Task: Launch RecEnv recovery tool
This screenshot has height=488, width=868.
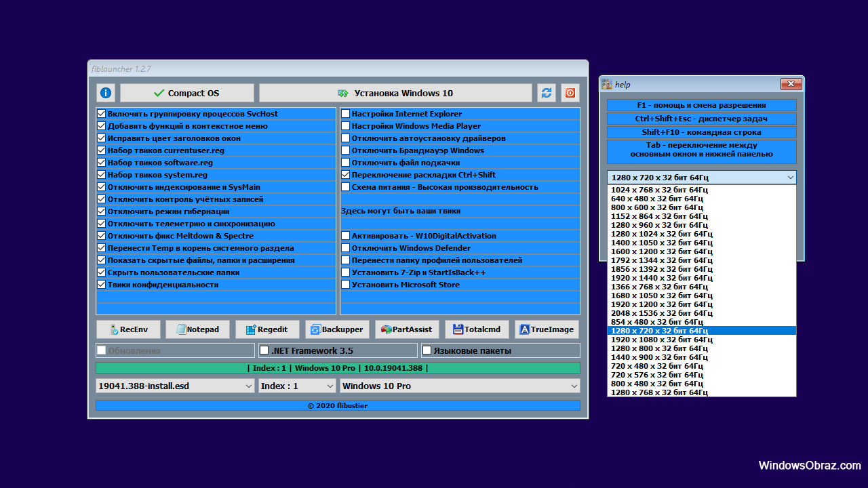Action: 128,329
